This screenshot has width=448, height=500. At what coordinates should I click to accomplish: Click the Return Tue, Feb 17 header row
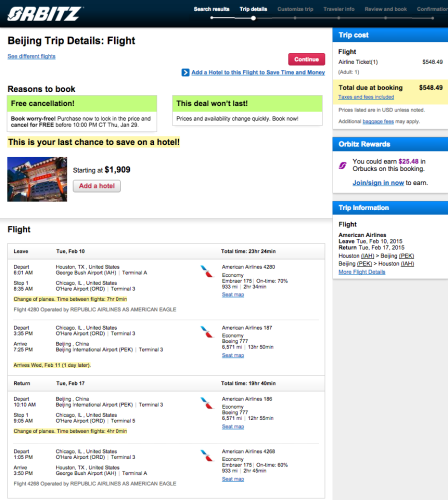[x=166, y=383]
